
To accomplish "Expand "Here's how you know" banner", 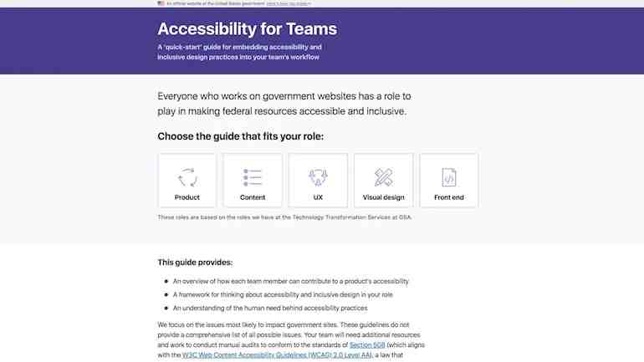I will point(289,3).
